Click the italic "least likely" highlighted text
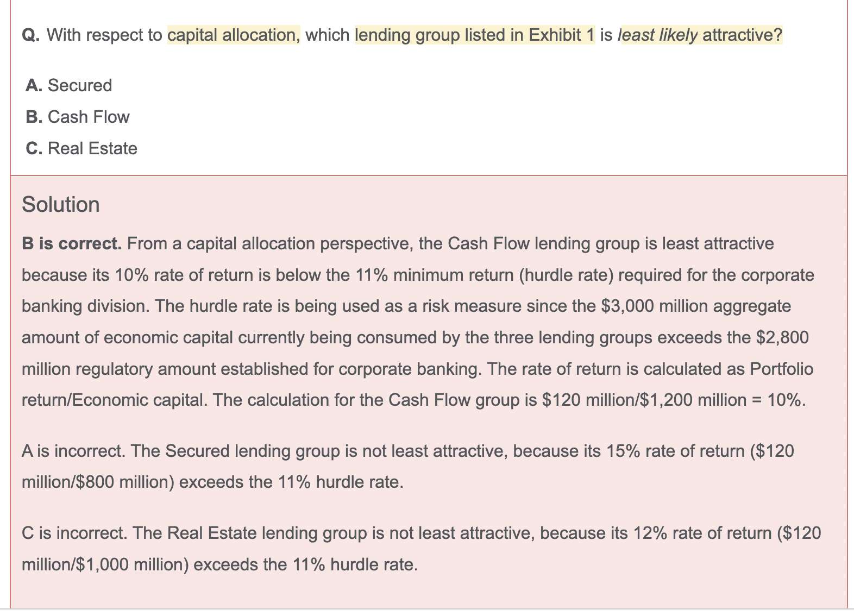 [x=657, y=35]
